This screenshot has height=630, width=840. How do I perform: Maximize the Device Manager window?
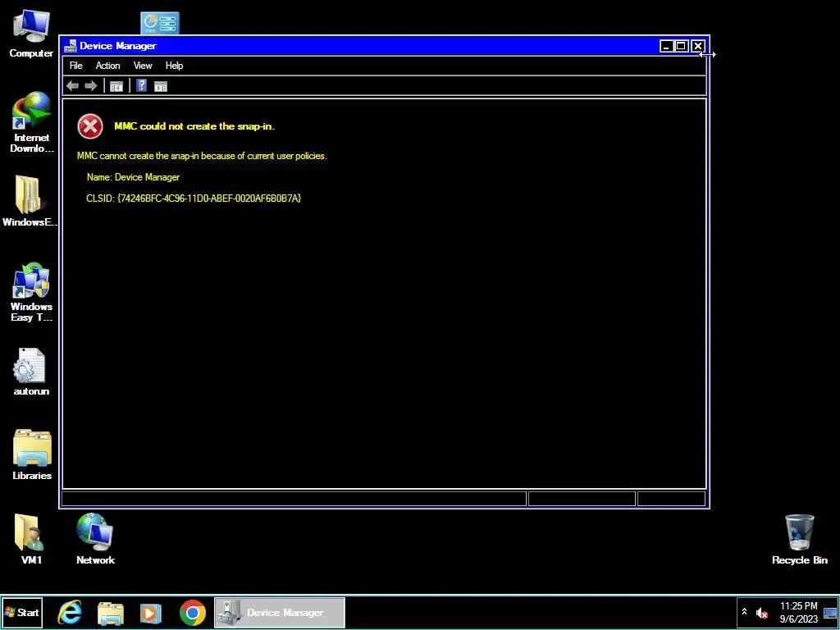click(681, 46)
